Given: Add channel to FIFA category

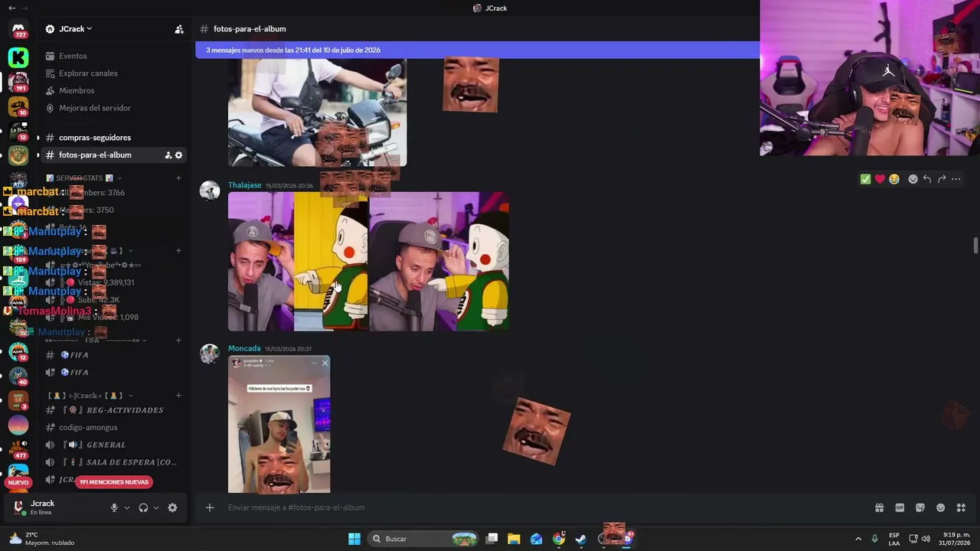Looking at the screenshot, I should click(178, 341).
